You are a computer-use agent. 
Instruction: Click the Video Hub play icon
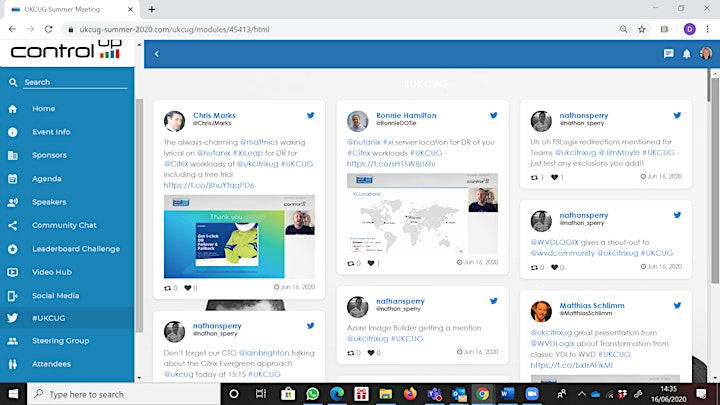point(12,272)
